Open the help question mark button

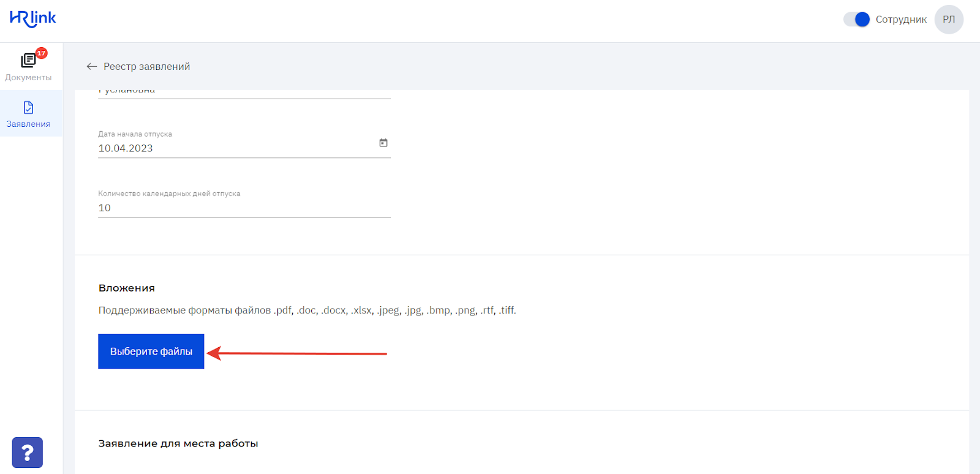coord(28,453)
